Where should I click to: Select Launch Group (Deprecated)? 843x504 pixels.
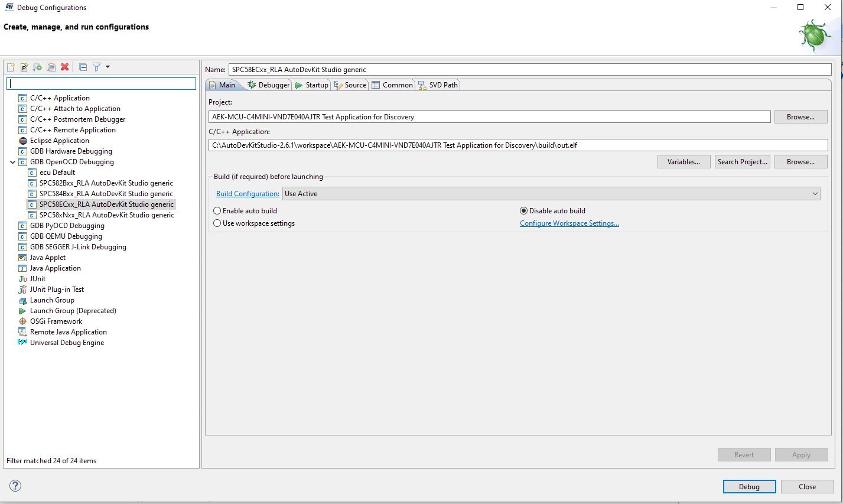click(73, 311)
